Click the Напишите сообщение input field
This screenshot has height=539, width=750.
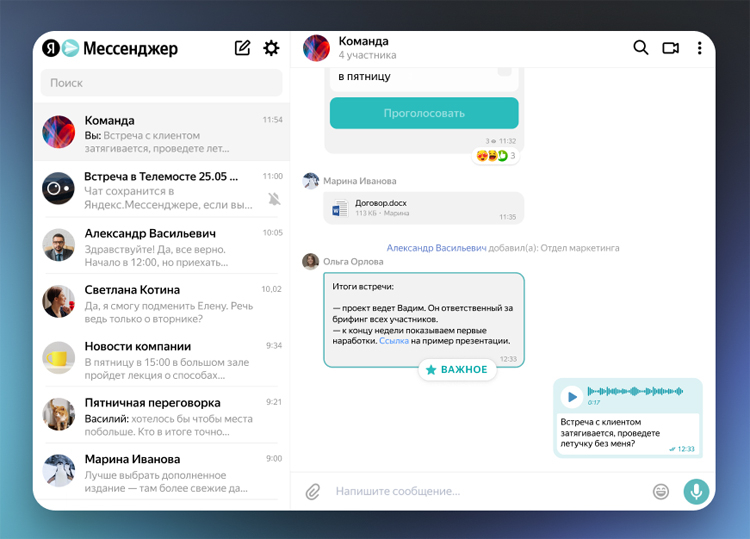(480, 491)
